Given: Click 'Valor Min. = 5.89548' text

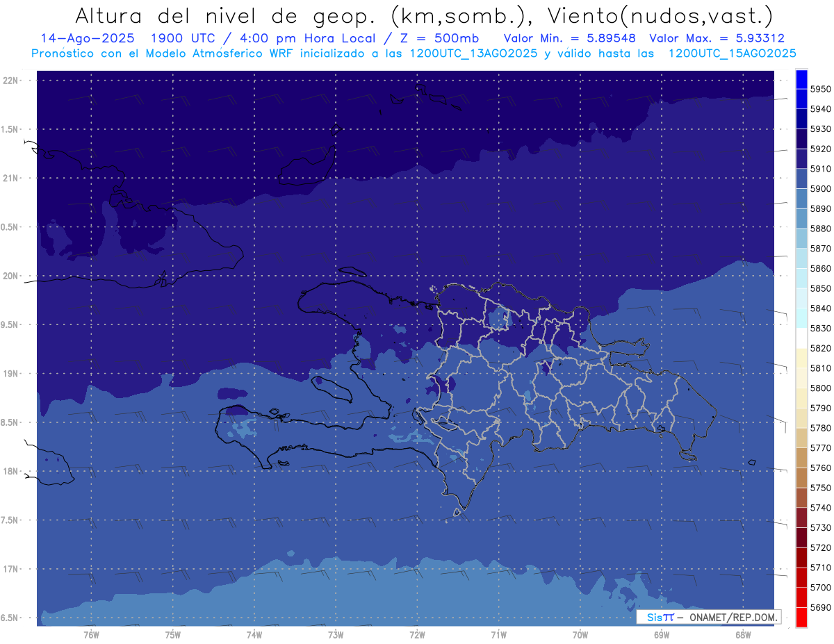Looking at the screenshot, I should 569,38.
